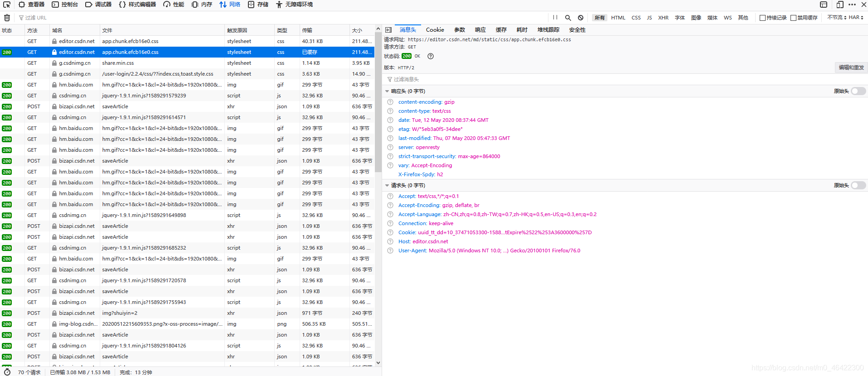Enable the 禁用缓存 checkbox
The width and height of the screenshot is (868, 376).
793,18
